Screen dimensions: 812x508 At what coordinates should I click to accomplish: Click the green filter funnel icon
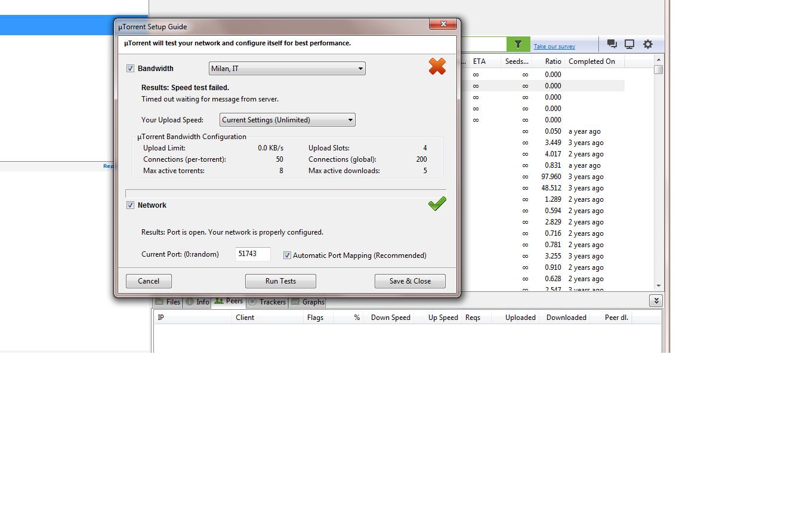tap(518, 44)
